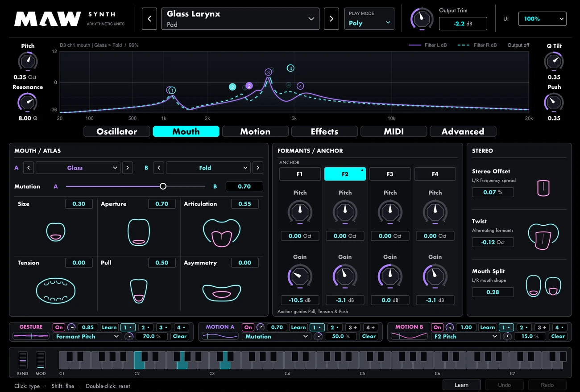Click the Size mouth shape icon
The width and height of the screenshot is (580, 392).
click(x=56, y=232)
